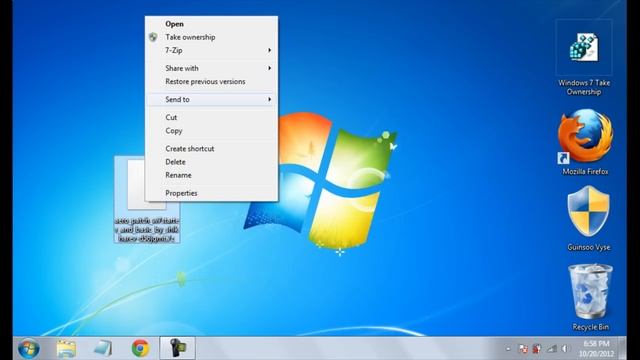Open the volume speaker tray icon

click(x=566, y=349)
